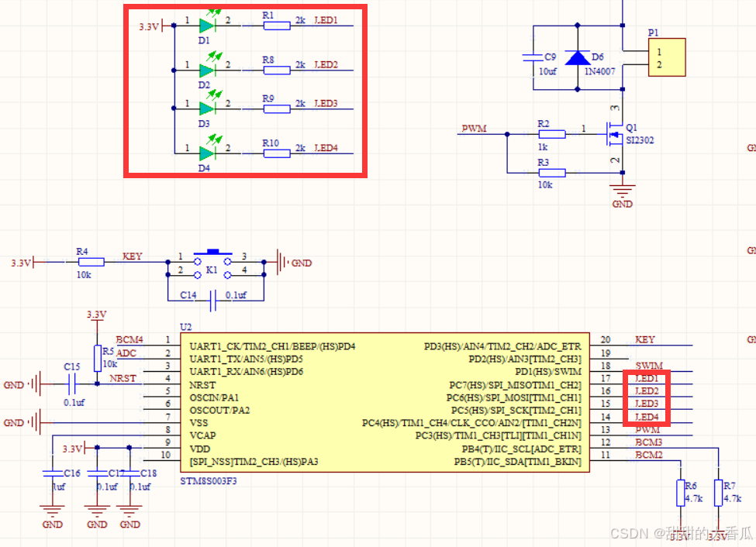Click the LED4 net label next to R10
The width and height of the screenshot is (756, 547).
[326, 148]
